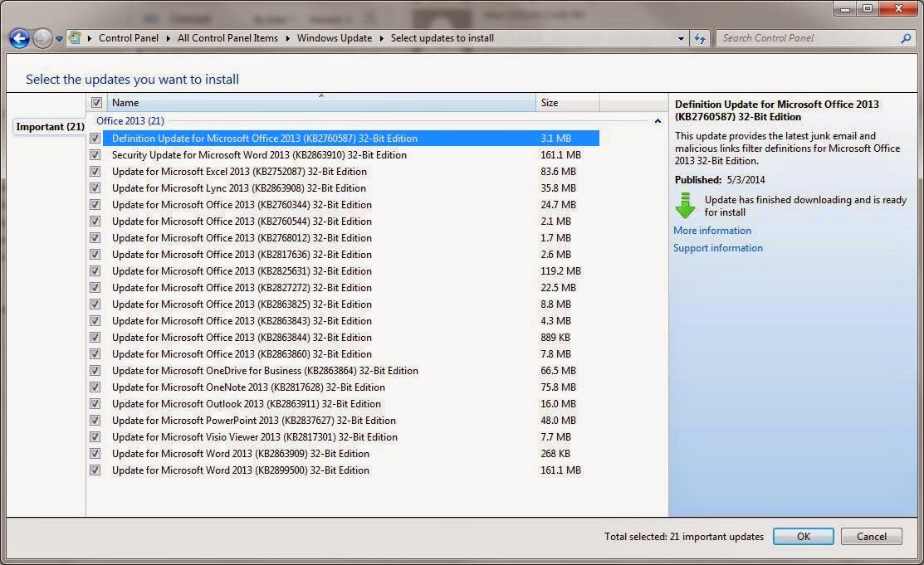The height and width of the screenshot is (565, 924).
Task: Select Control Panel in breadcrumb
Action: pos(129,37)
